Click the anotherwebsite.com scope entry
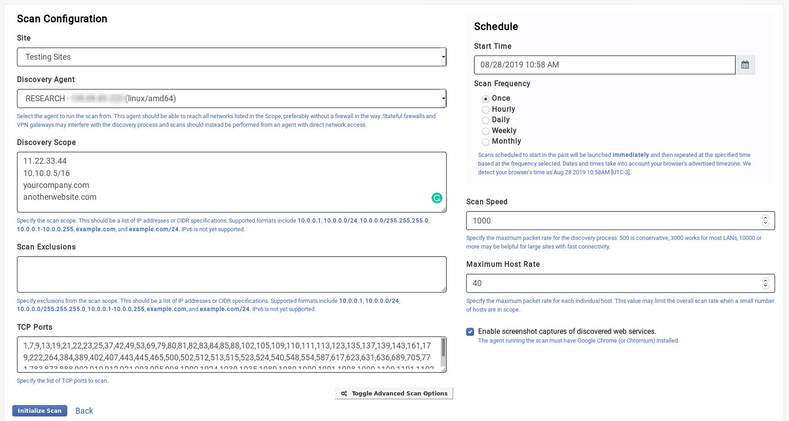This screenshot has width=789, height=421. 59,197
